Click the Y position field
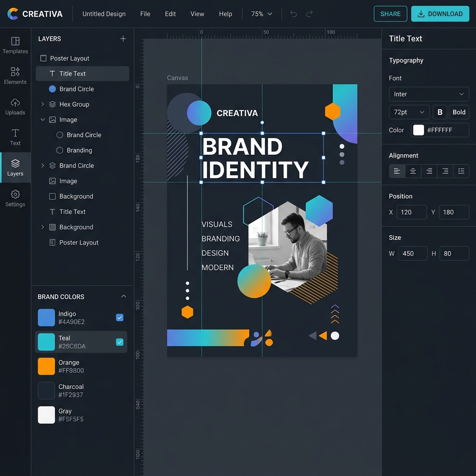The height and width of the screenshot is (476, 476). 454,212
